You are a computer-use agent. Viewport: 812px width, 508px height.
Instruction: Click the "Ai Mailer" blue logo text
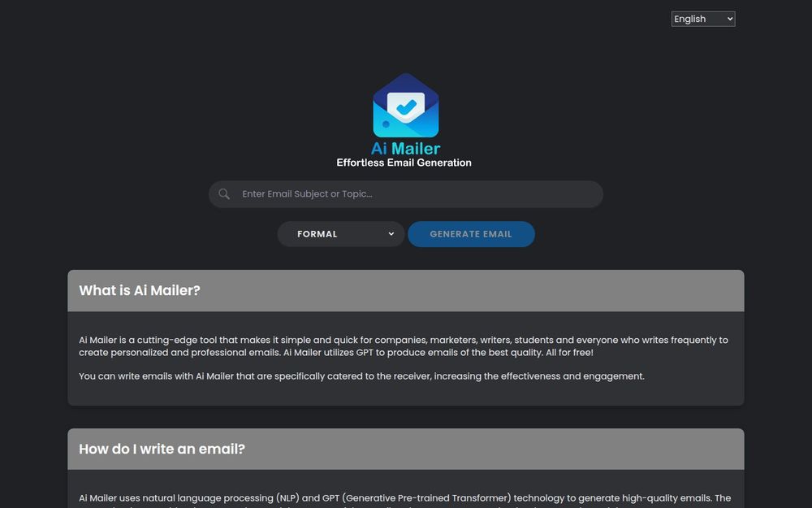pos(405,148)
